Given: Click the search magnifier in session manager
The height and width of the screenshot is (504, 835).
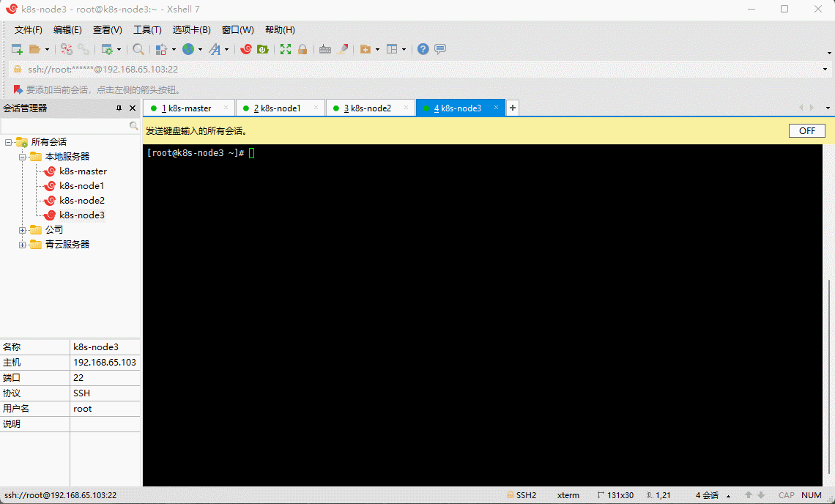Looking at the screenshot, I should [133, 126].
